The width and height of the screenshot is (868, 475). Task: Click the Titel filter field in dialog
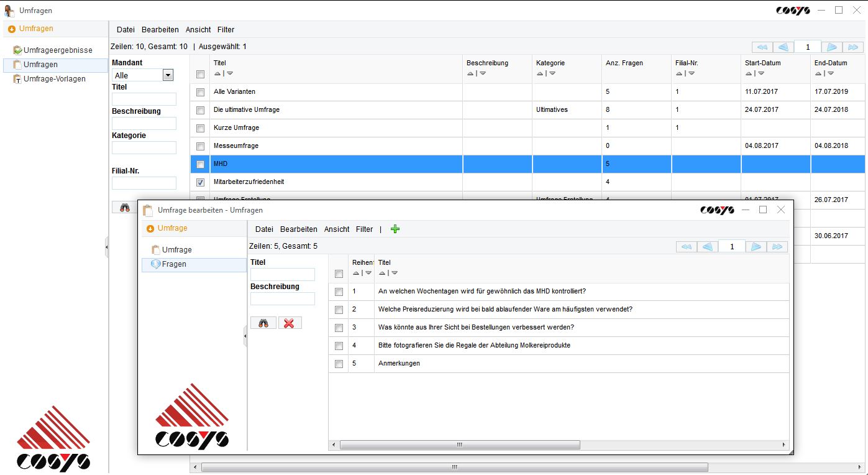[283, 275]
